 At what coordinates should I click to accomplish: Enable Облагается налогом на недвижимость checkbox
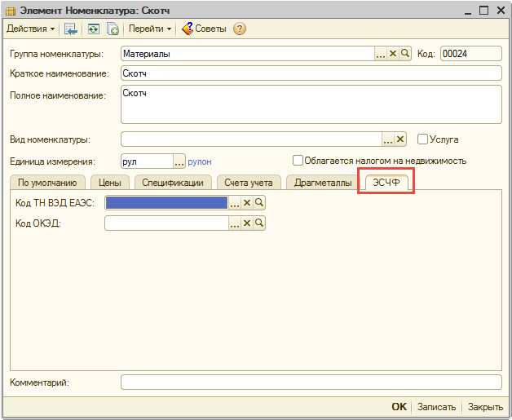coord(298,161)
